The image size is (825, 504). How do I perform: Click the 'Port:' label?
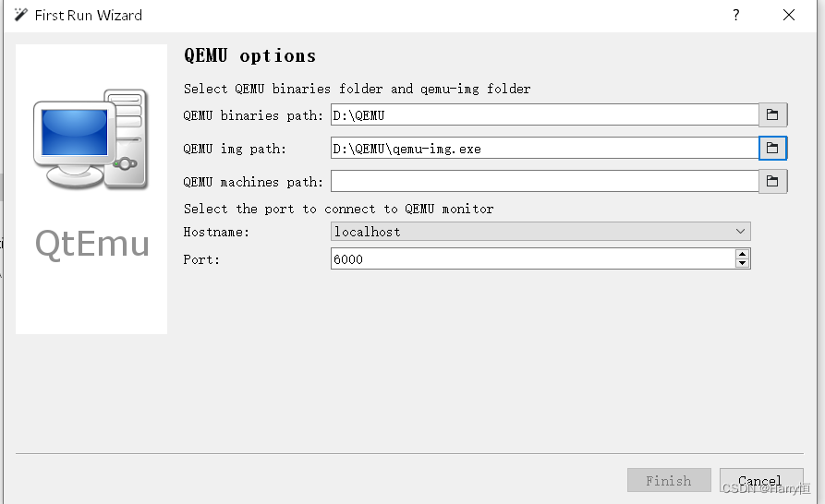[x=201, y=259]
